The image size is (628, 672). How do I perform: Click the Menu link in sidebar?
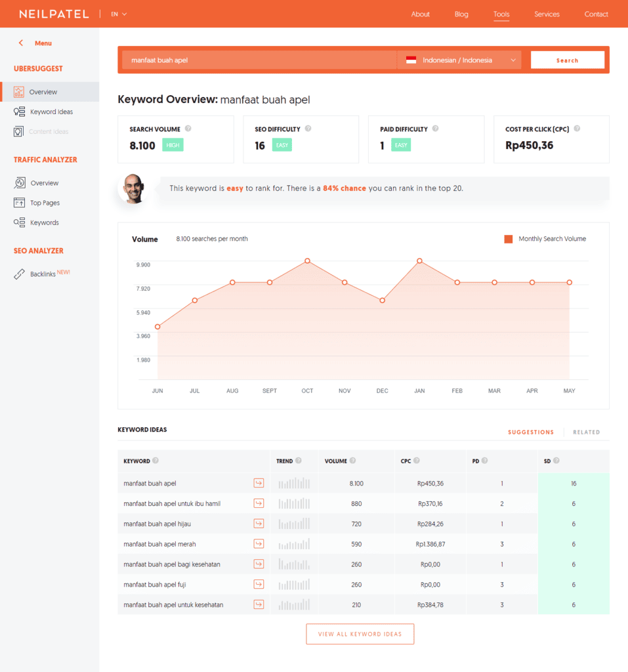pos(43,43)
